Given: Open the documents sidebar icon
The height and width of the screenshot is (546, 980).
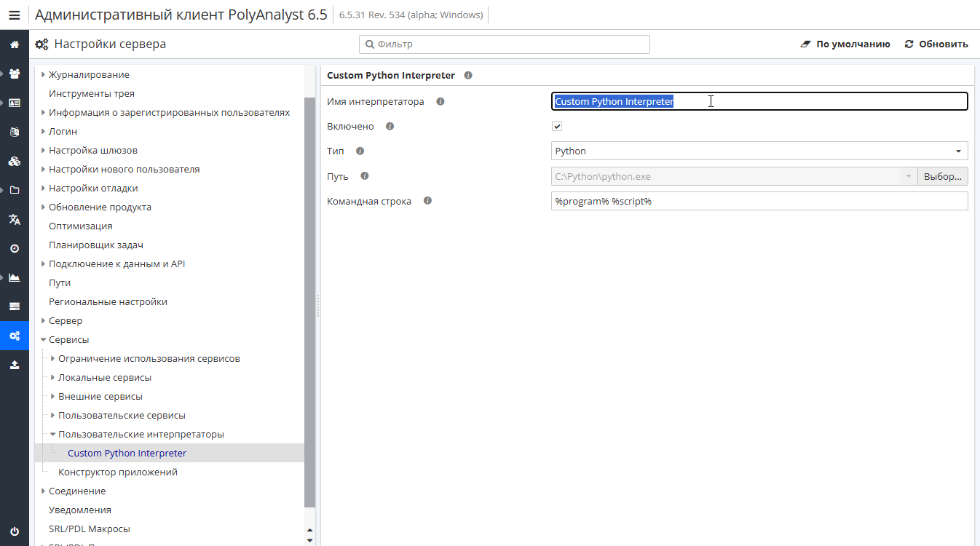Looking at the screenshot, I should [15, 132].
